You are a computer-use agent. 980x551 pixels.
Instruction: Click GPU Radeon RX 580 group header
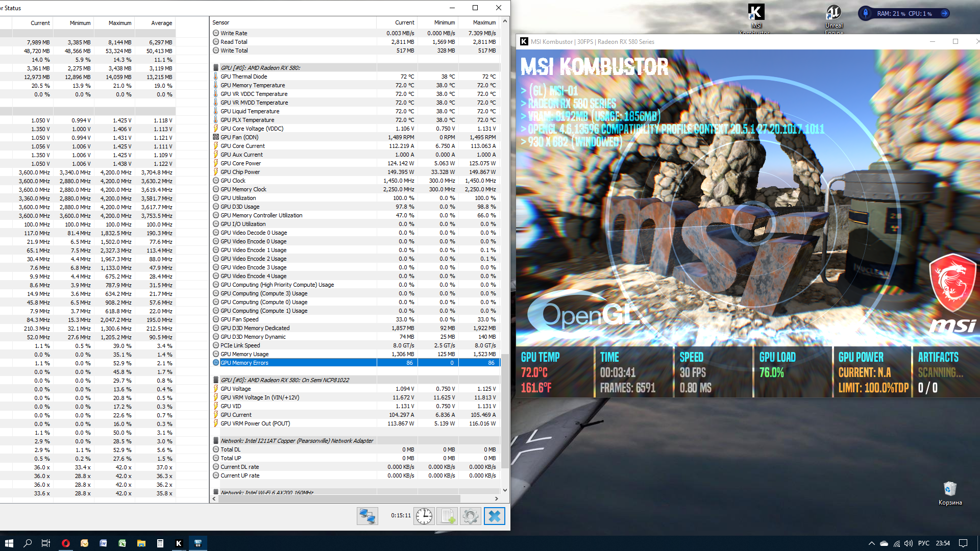(260, 68)
